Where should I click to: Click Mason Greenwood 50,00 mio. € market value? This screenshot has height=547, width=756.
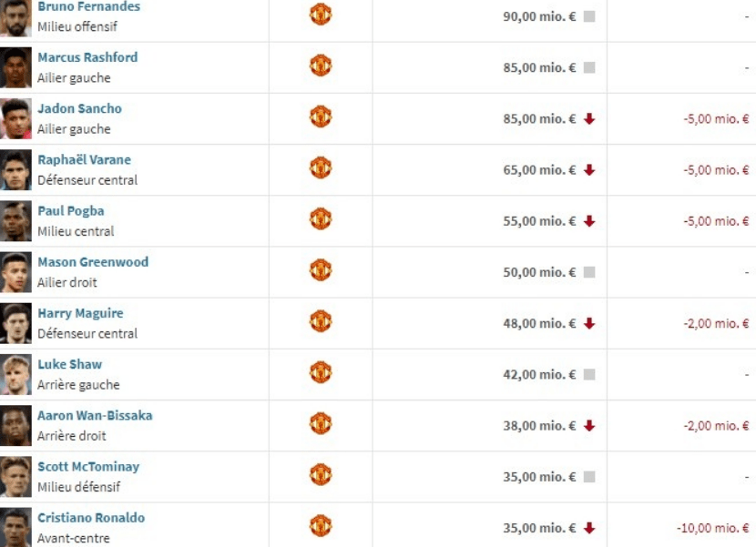(539, 272)
